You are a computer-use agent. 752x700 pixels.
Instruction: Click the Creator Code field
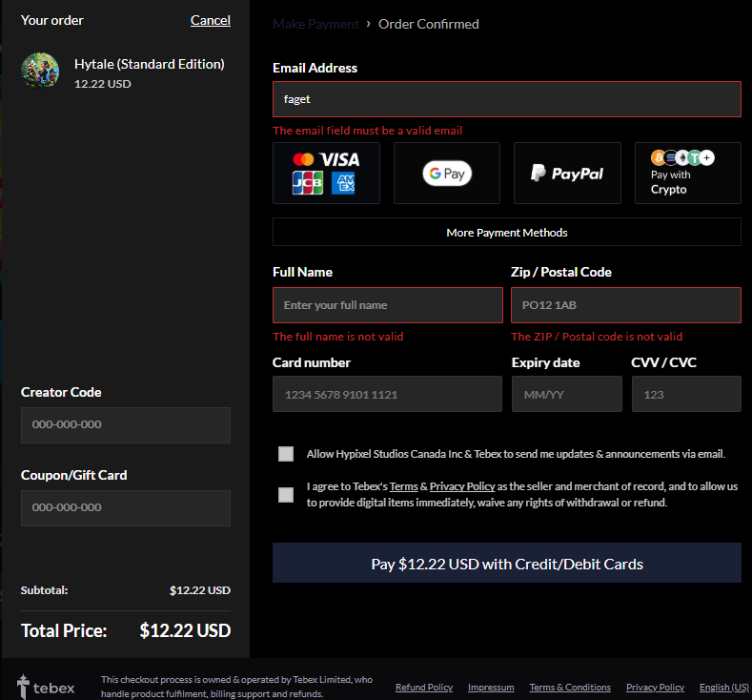click(x=126, y=425)
